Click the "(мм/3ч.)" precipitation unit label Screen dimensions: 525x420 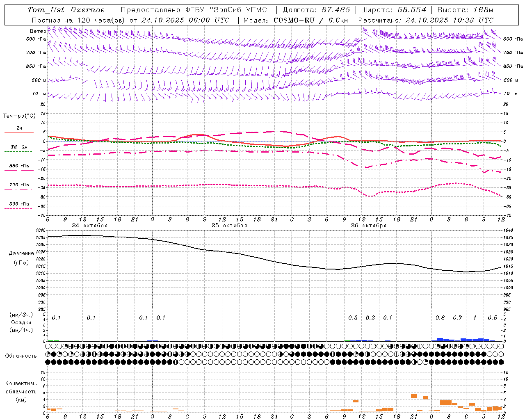(x=21, y=315)
